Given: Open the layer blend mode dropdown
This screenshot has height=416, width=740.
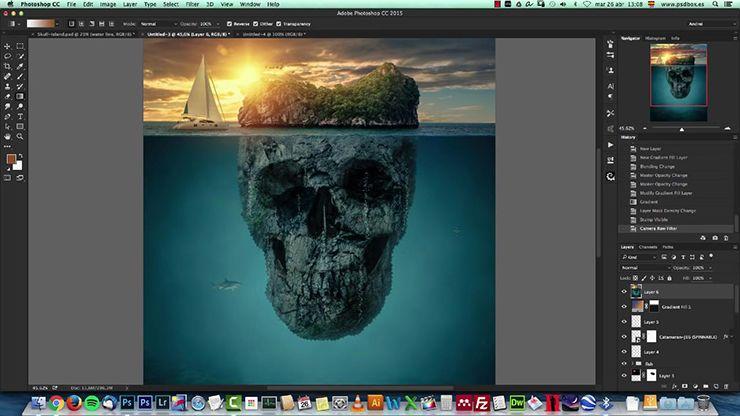Looking at the screenshot, I should coord(640,268).
